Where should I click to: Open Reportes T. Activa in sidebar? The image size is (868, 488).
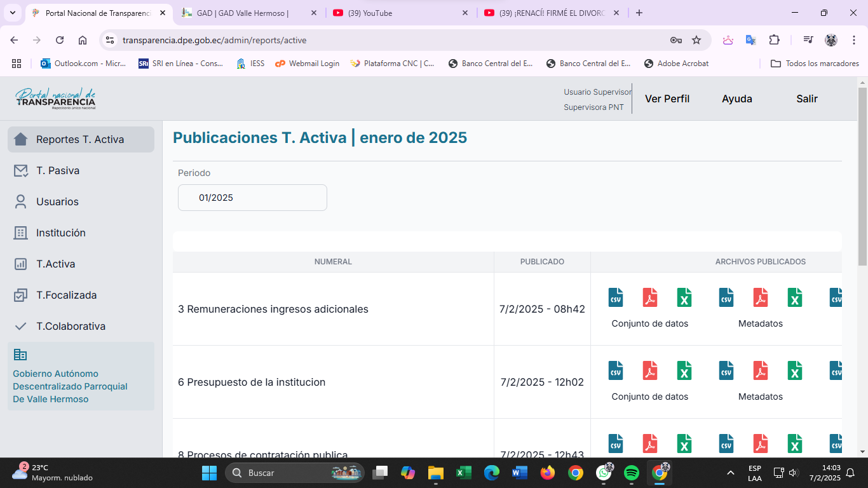point(81,140)
